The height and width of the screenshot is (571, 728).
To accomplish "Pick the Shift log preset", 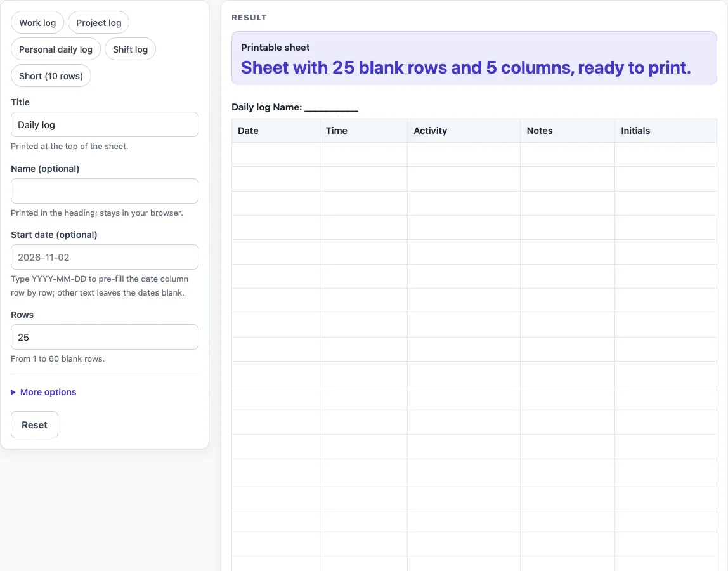I will (x=130, y=49).
